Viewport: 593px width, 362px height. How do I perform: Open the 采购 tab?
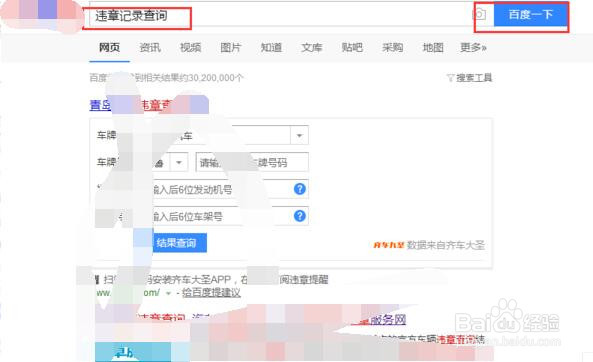pyautogui.click(x=393, y=48)
